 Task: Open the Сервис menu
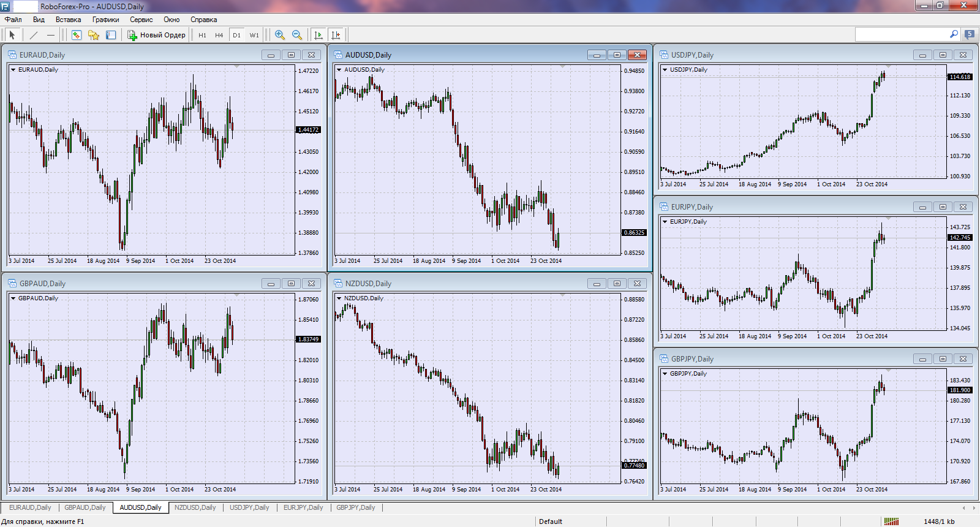tap(141, 20)
